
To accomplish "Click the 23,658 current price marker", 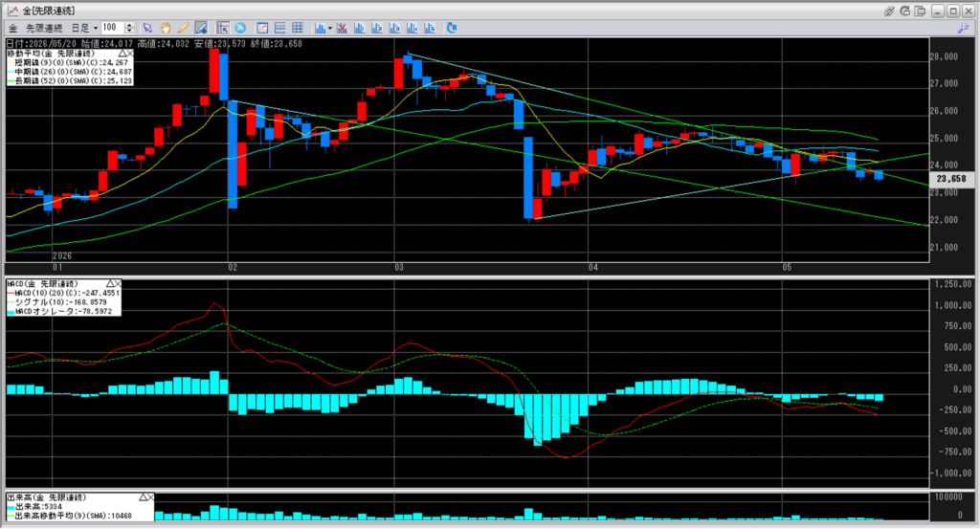I will (x=951, y=179).
